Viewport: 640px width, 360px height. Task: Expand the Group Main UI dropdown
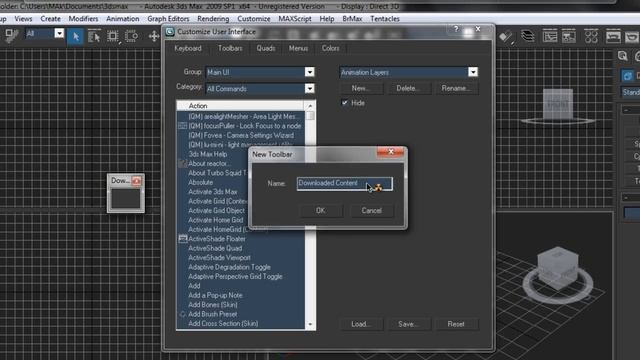pos(309,72)
